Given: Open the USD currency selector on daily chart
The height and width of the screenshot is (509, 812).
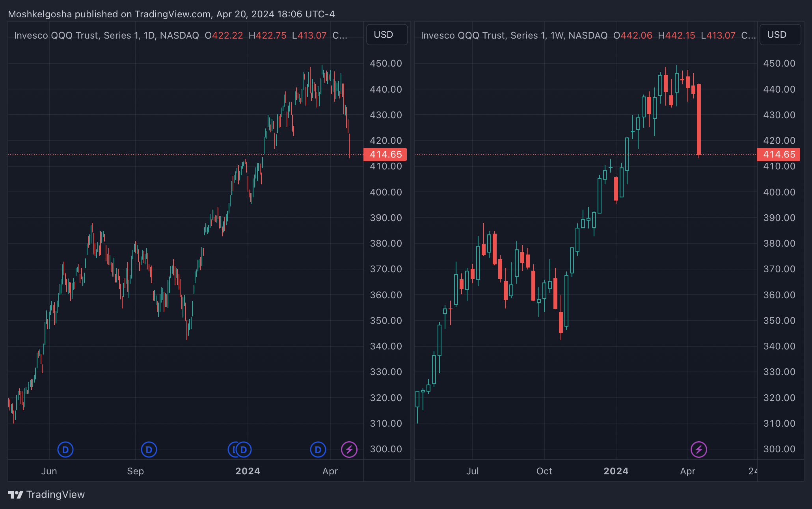Looking at the screenshot, I should 387,35.
